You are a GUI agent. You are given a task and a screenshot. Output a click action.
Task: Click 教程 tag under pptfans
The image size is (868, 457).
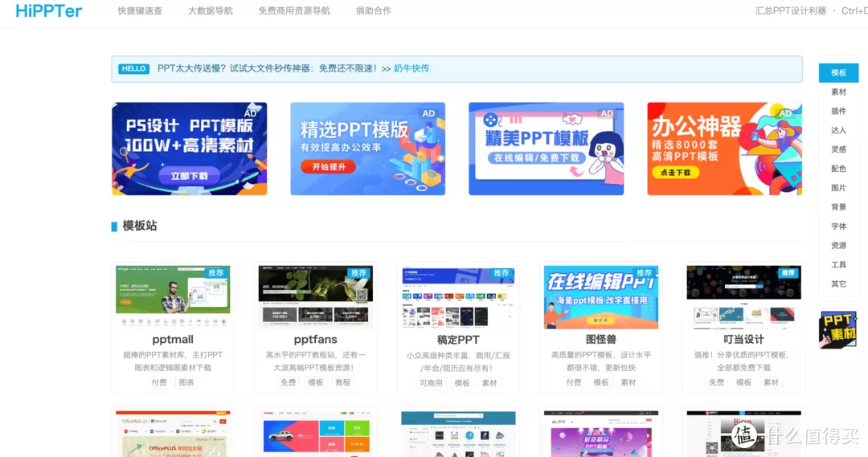[x=342, y=382]
